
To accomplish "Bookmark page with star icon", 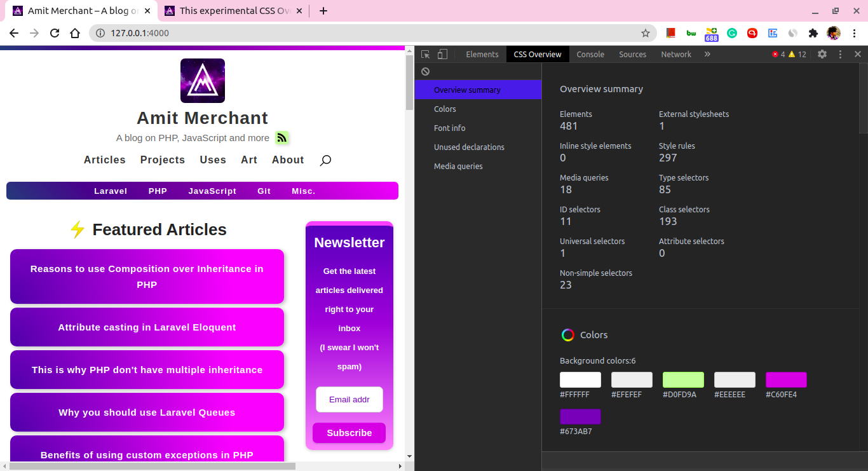I will pyautogui.click(x=646, y=33).
